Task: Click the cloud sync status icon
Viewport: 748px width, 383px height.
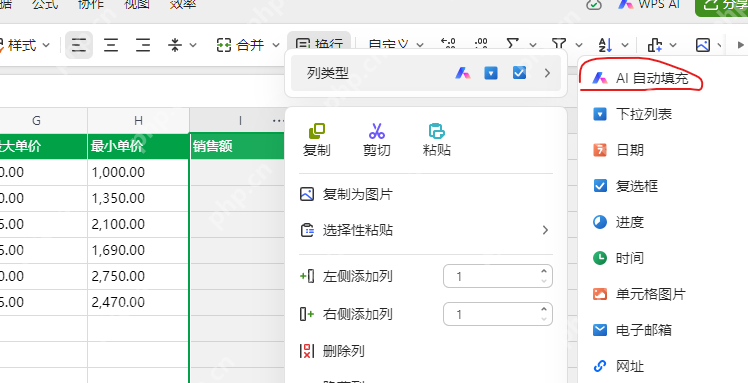Action: pyautogui.click(x=594, y=4)
